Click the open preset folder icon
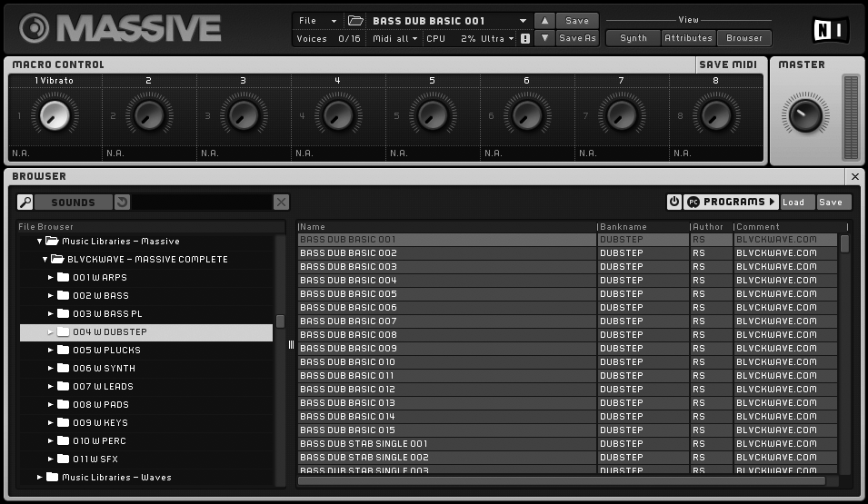 355,20
